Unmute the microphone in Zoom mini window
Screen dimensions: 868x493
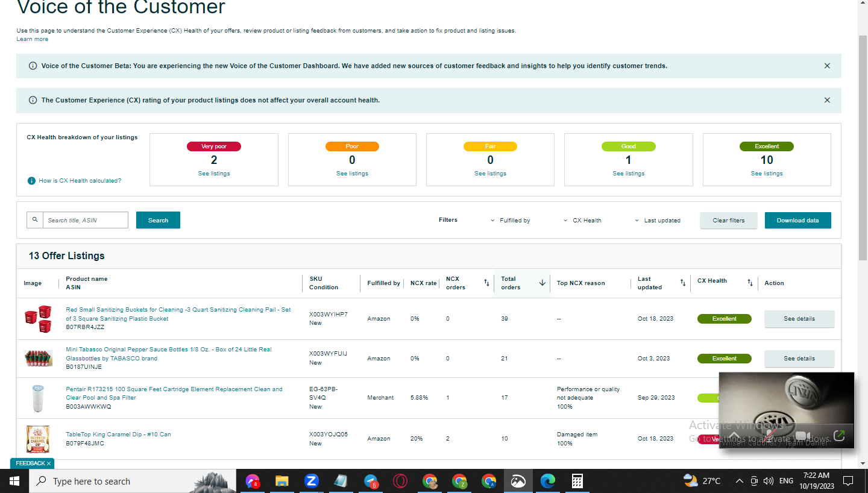tap(770, 436)
